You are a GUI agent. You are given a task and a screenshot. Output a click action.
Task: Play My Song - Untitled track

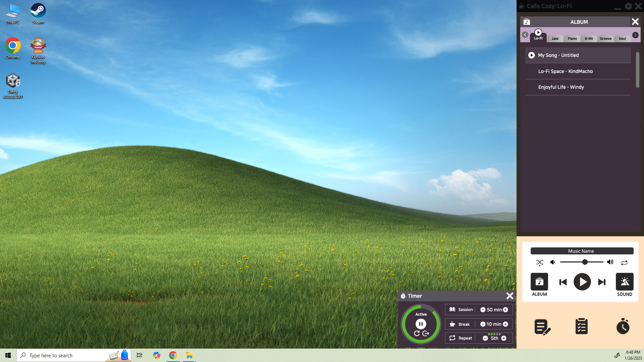pos(531,55)
